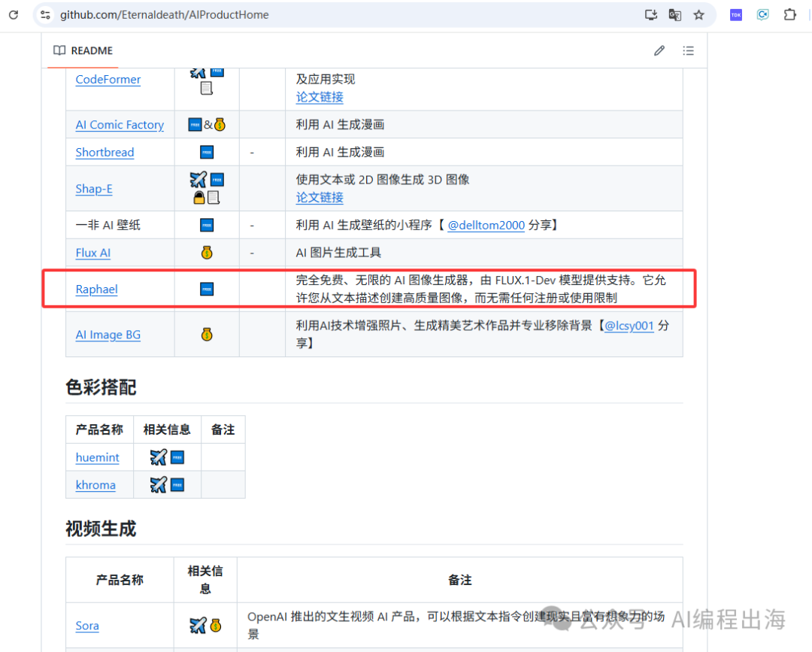Open the Raphael link

tap(96, 290)
